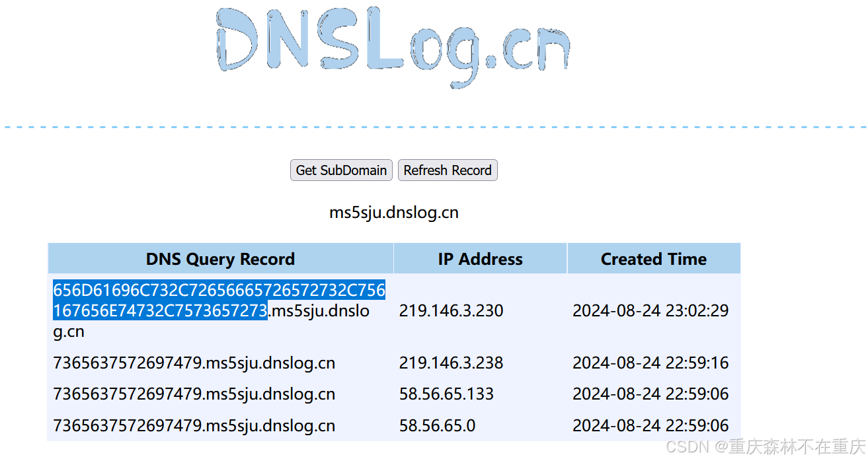Click the highlighted hex query record 656D61696C...
Screen dimensions: 868x461
pos(219,301)
